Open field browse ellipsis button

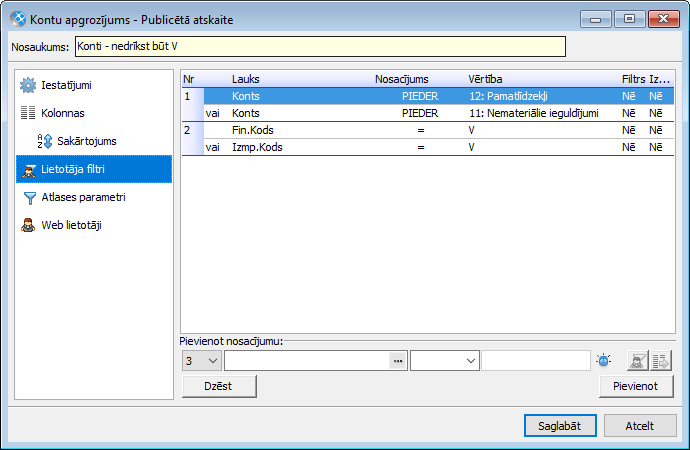point(398,361)
